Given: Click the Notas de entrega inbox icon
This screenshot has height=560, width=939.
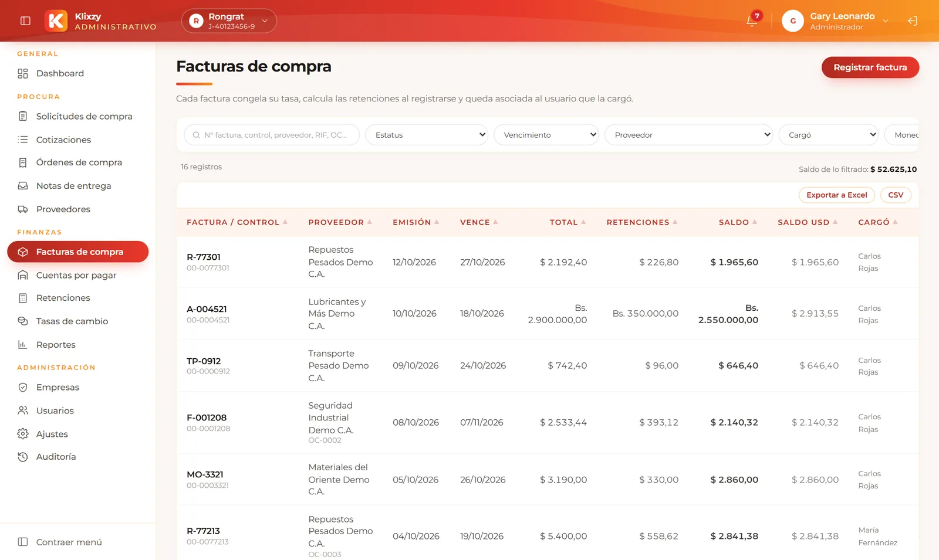Looking at the screenshot, I should pos(23,186).
